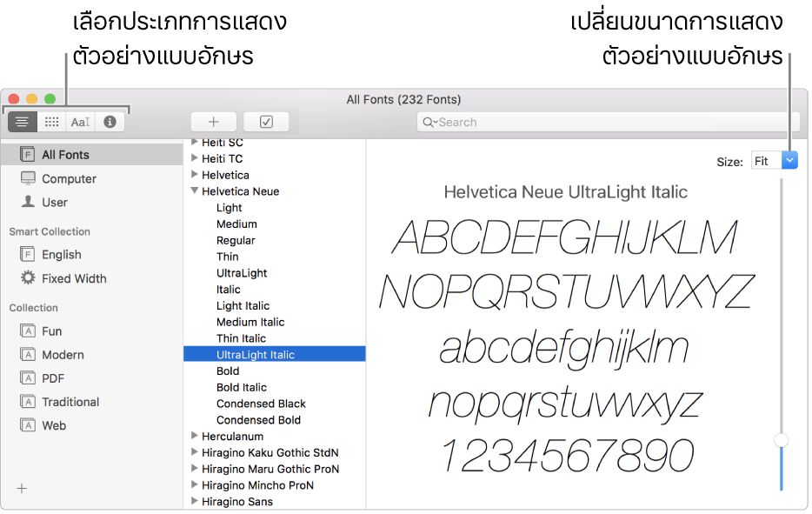This screenshot has width=812, height=514.
Task: Click the green zoom window button
Action: [50, 98]
